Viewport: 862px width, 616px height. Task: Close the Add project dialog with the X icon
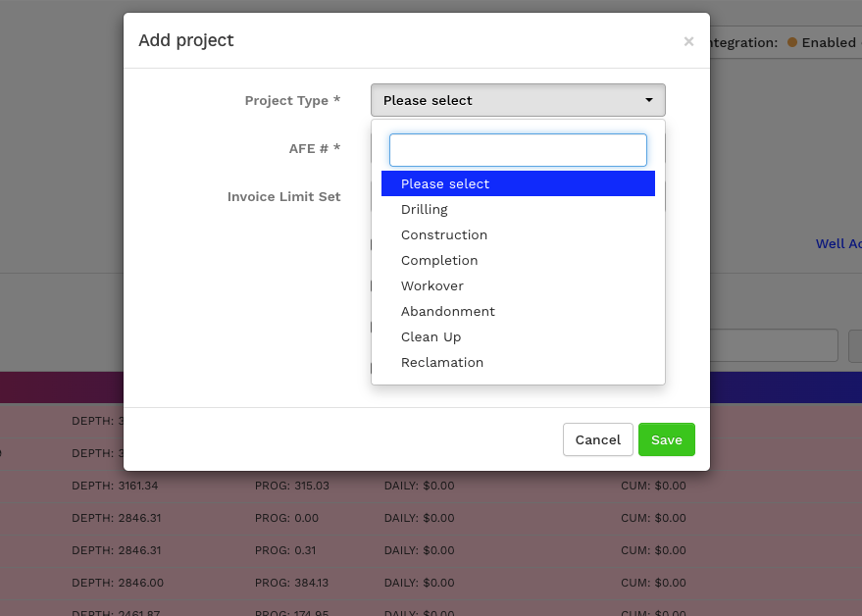point(688,41)
